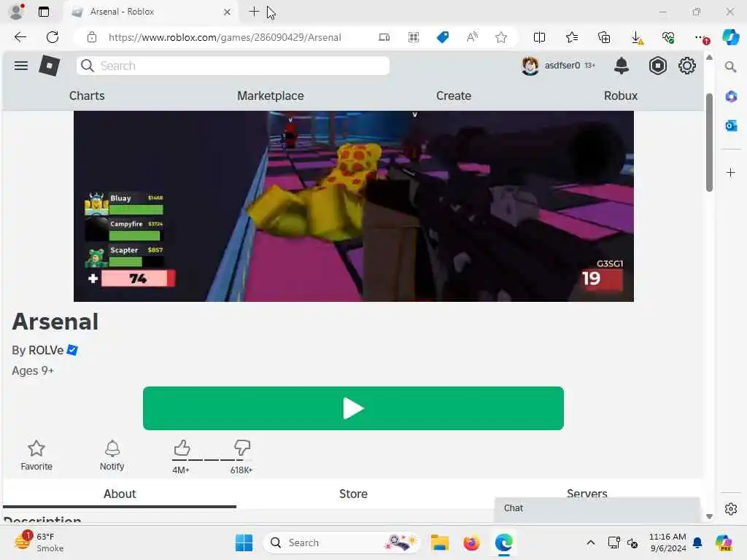This screenshot has height=560, width=747.
Task: Click the like/dislike vote ratio bar
Action: point(212,460)
